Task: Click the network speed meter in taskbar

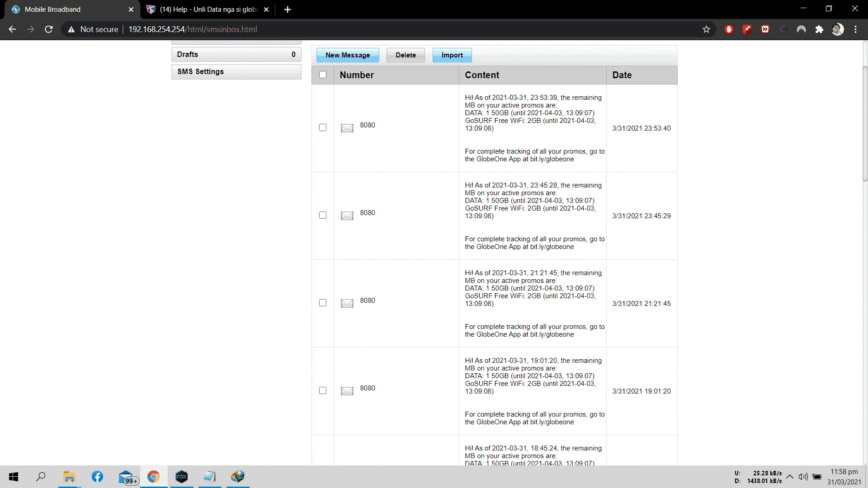Action: pyautogui.click(x=758, y=477)
